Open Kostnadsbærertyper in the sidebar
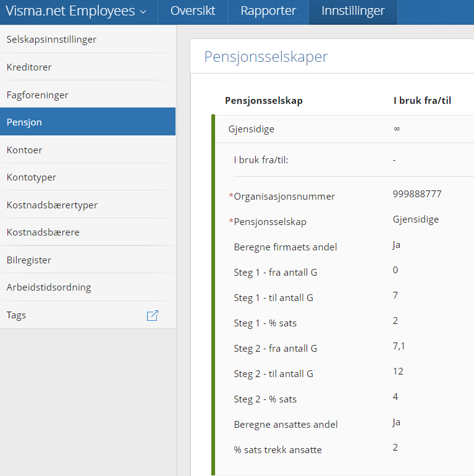The height and width of the screenshot is (476, 474). pos(88,205)
